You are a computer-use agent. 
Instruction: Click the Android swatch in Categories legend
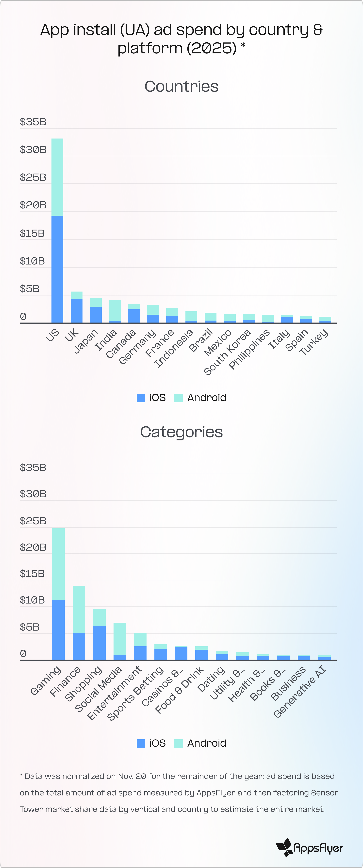[178, 743]
